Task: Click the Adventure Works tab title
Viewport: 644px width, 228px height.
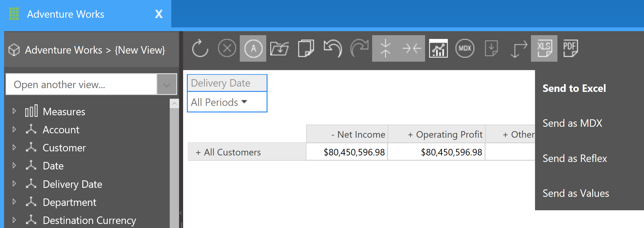Action: (x=65, y=14)
